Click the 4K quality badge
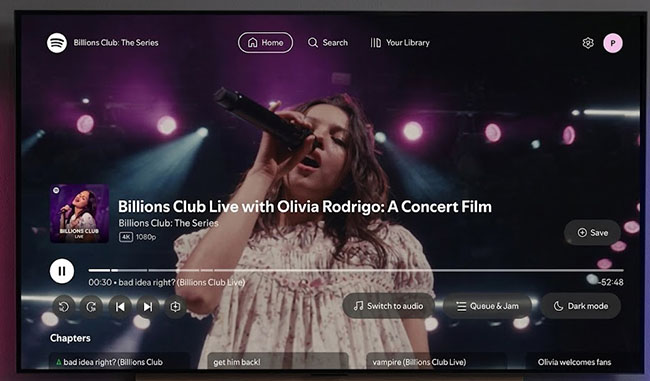650x381 pixels. [126, 237]
